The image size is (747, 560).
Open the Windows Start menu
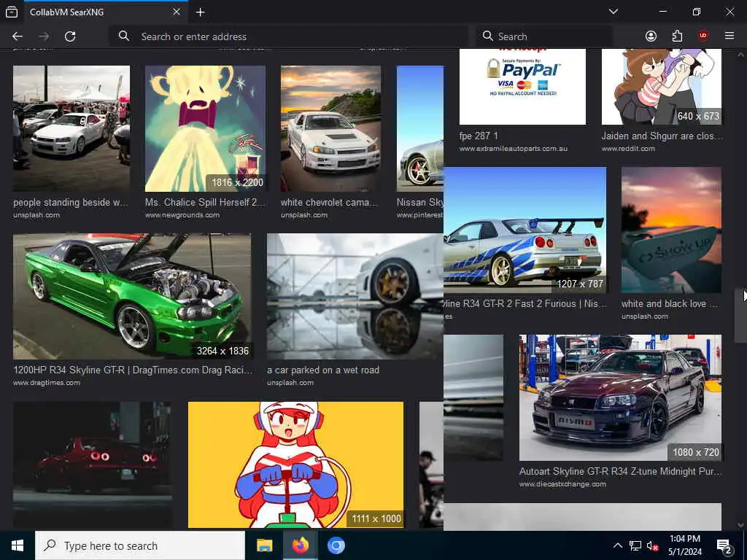pos(18,545)
